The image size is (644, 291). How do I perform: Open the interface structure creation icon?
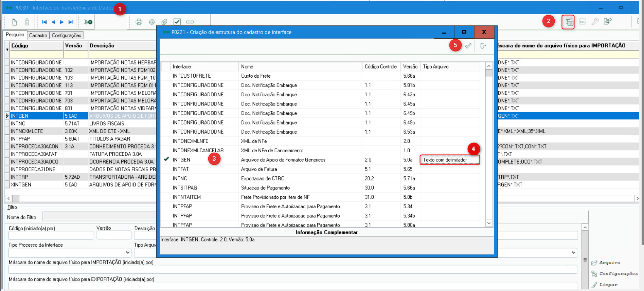tap(569, 22)
